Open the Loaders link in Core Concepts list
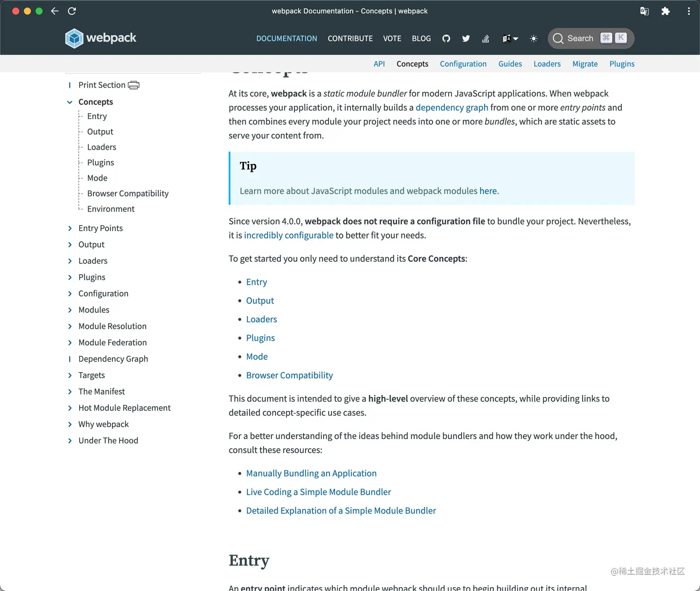The height and width of the screenshot is (591, 700). (262, 319)
